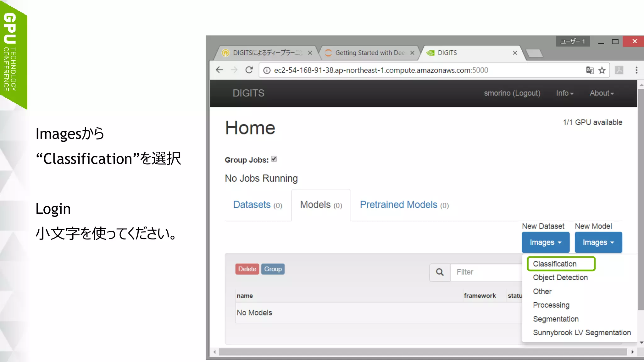
Task: Click the browser forward arrow
Action: tap(234, 70)
